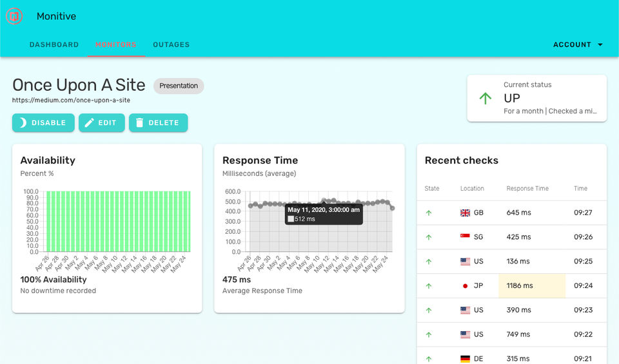
Task: Edit the monitor via EDIT button
Action: point(102,122)
